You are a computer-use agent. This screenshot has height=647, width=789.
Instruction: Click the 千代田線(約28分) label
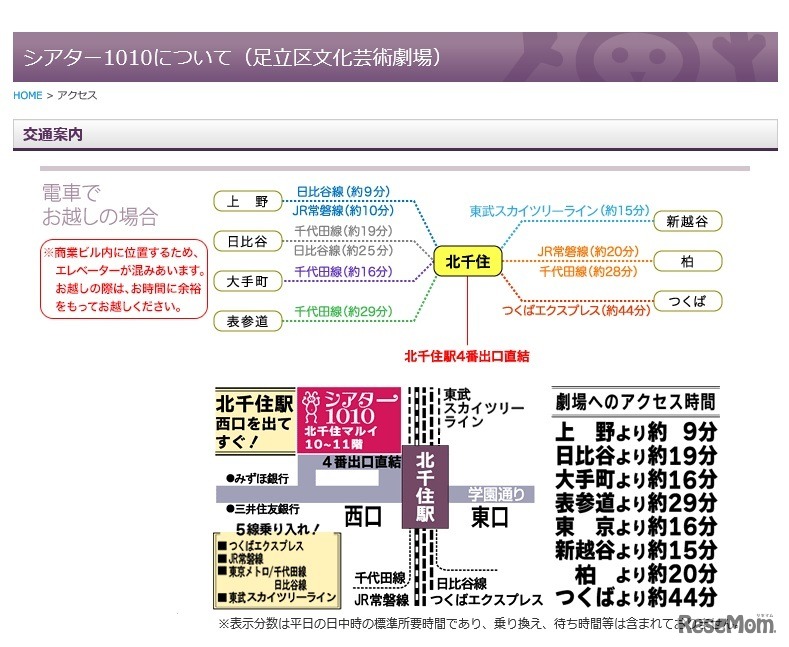(x=588, y=272)
